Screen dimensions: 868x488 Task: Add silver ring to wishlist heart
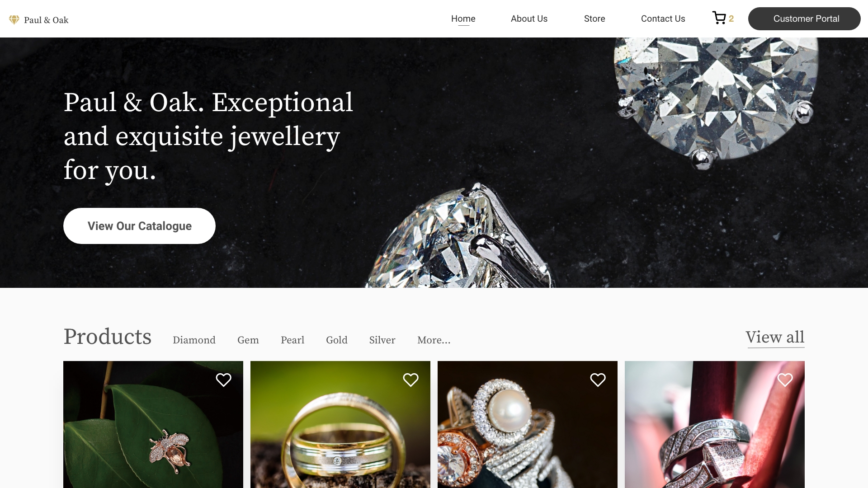[x=785, y=380]
